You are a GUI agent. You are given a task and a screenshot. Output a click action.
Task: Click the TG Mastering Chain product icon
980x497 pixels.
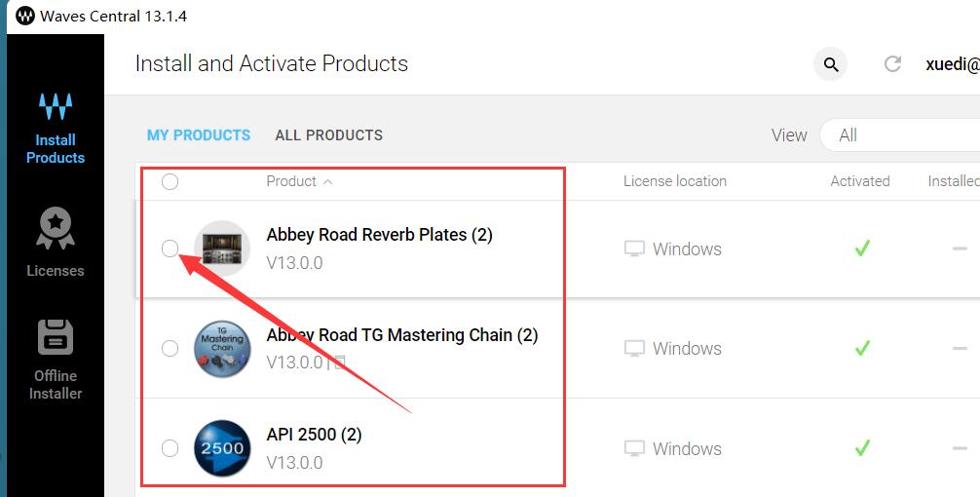(x=222, y=349)
